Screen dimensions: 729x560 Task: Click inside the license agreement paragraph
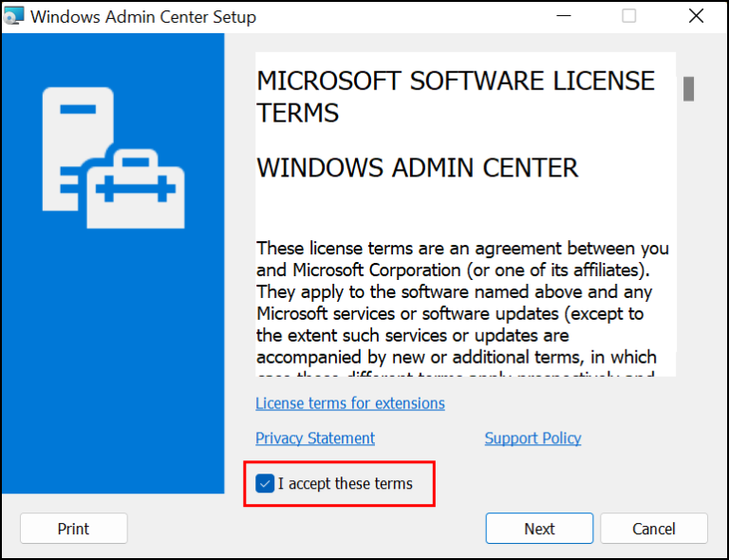click(x=462, y=303)
